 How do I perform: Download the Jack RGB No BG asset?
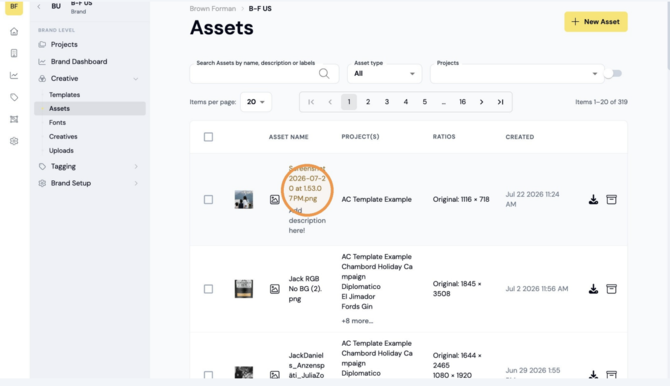[593, 289]
